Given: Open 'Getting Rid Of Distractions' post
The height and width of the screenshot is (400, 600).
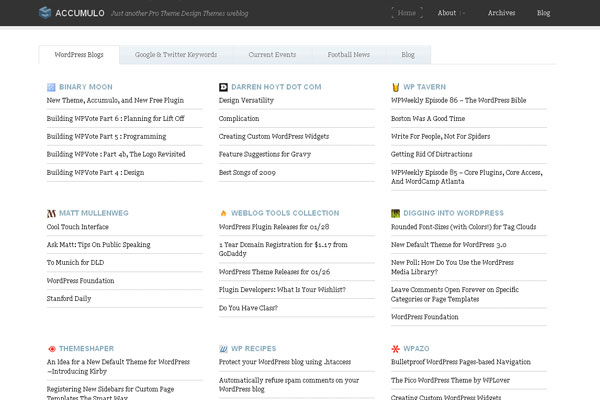Looking at the screenshot, I should pos(431,154).
